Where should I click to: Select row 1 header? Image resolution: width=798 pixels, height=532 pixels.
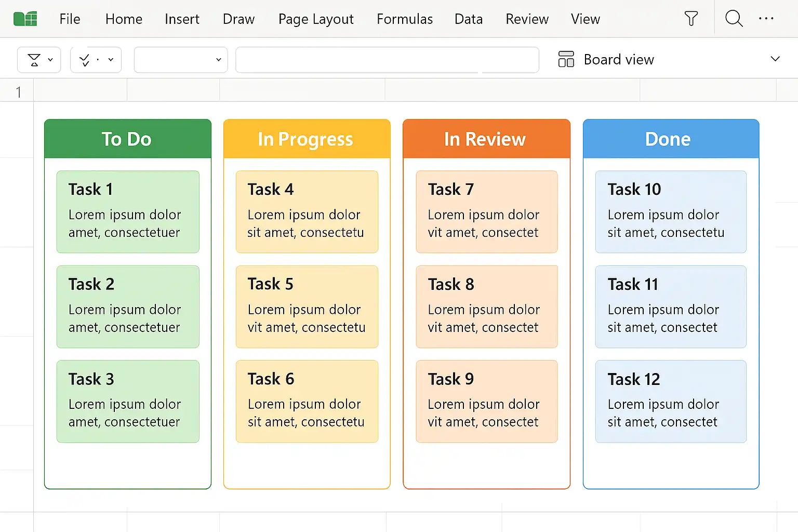pos(18,92)
